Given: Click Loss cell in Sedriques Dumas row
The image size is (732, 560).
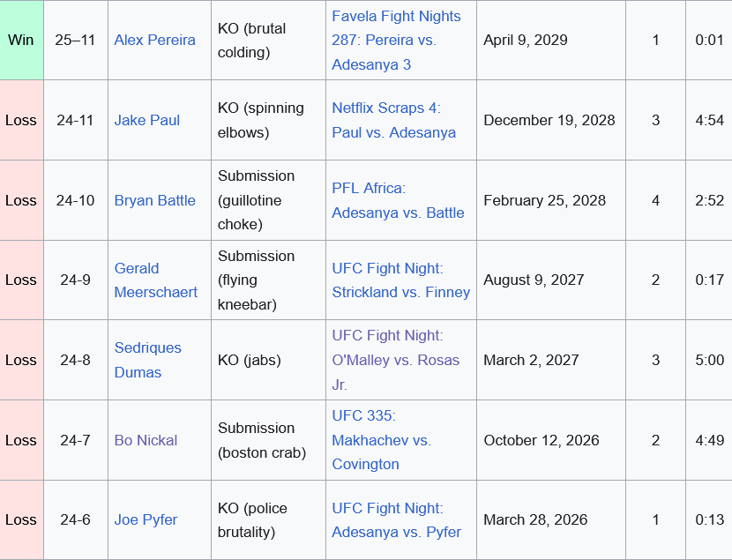Looking at the screenshot, I should pyautogui.click(x=21, y=361).
